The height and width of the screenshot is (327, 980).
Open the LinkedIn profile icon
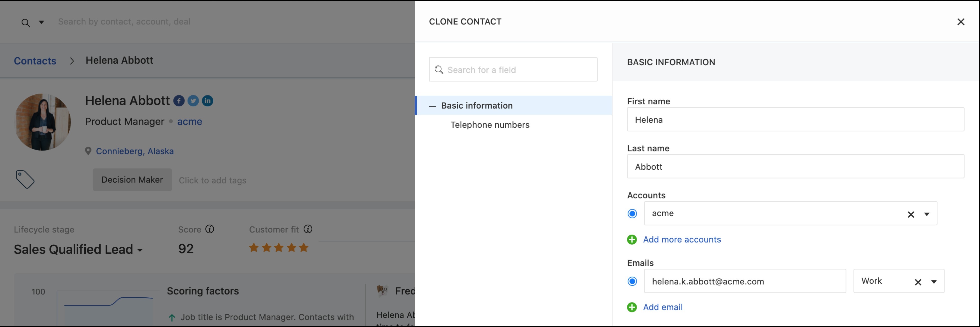(x=207, y=101)
